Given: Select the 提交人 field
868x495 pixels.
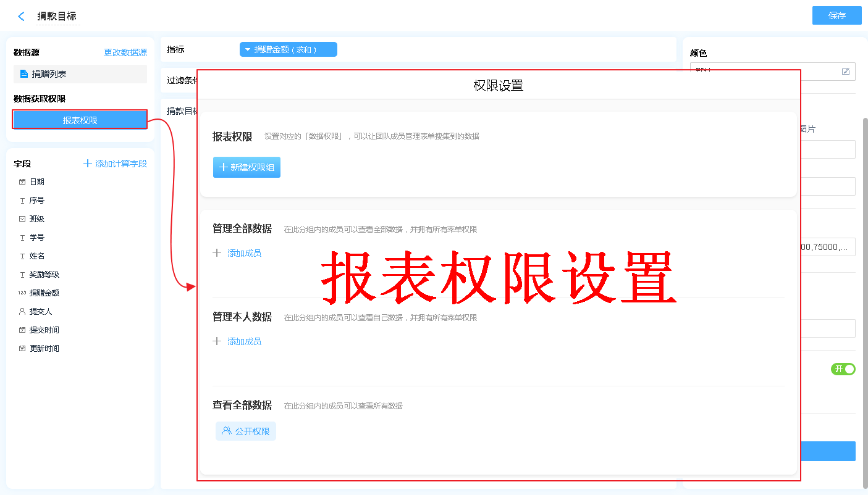Looking at the screenshot, I should pos(41,312).
